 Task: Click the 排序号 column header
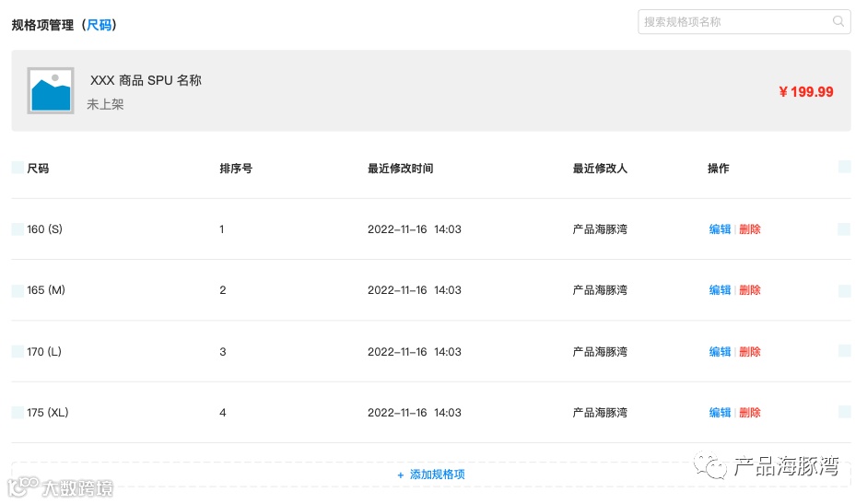236,169
